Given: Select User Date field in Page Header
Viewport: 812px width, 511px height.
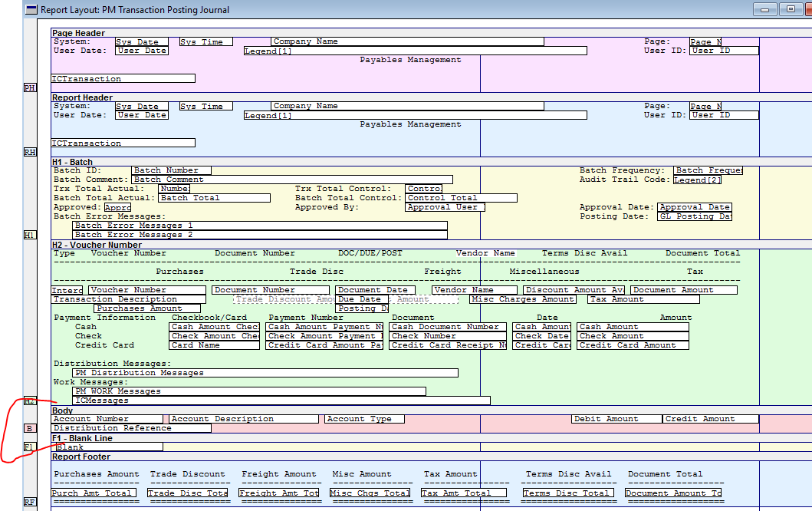Looking at the screenshot, I should pyautogui.click(x=142, y=51).
